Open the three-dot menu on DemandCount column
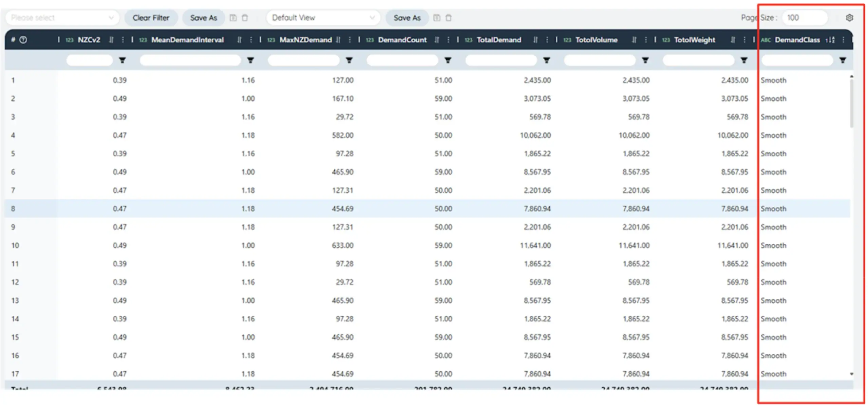Viewport: 868px width, 409px height. coord(449,40)
